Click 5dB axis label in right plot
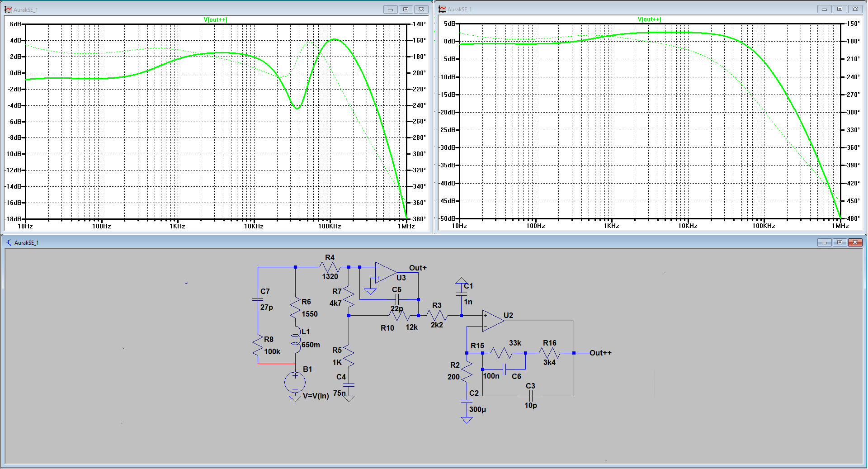 (x=450, y=24)
